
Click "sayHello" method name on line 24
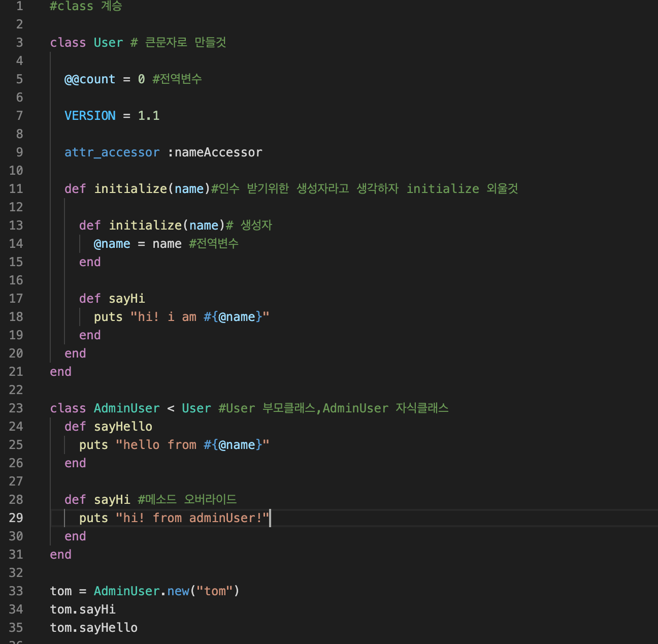click(123, 427)
